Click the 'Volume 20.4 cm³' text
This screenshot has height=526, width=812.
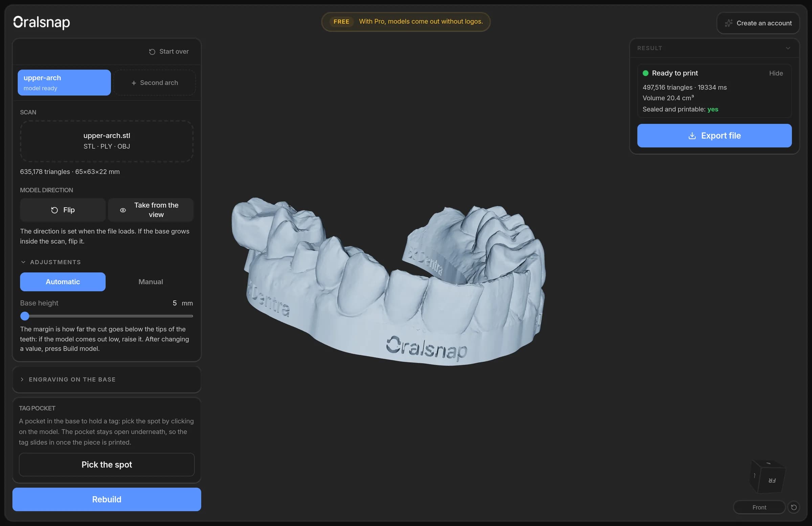coord(668,98)
